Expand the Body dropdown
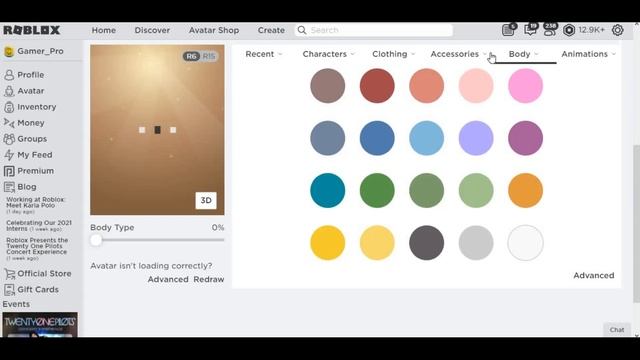This screenshot has width=640, height=360. 524,54
